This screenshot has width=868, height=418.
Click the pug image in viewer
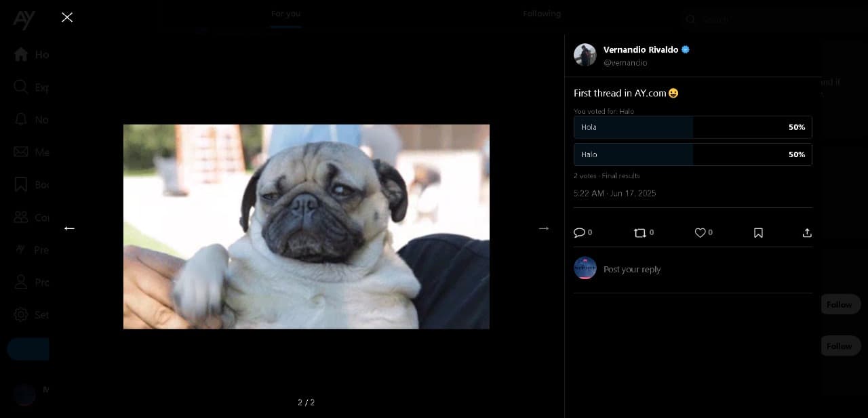coord(306,226)
